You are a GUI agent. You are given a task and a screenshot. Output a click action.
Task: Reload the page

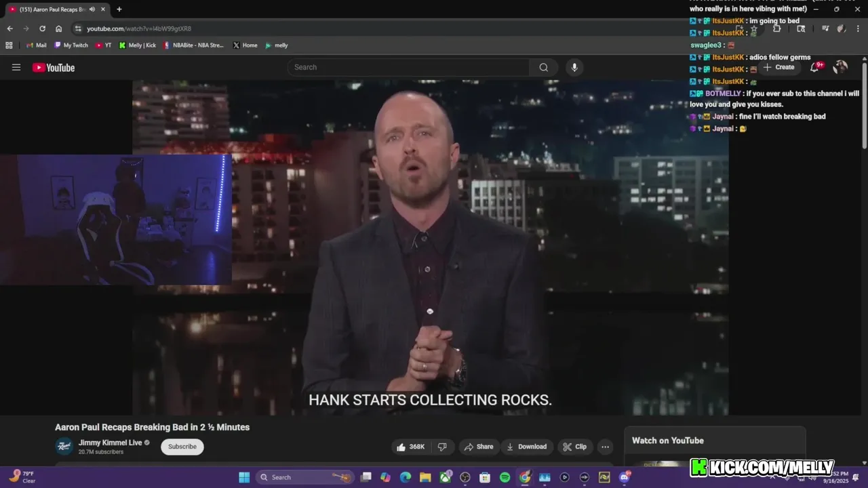tap(42, 28)
